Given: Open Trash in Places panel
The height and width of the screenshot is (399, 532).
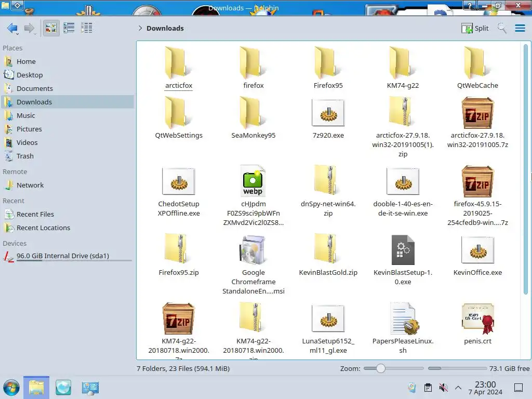Looking at the screenshot, I should 67,156.
